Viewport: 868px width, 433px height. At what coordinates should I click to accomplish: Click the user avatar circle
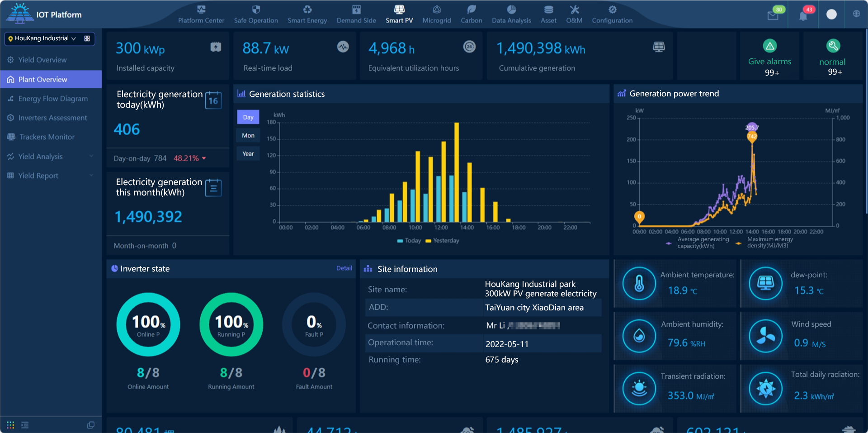pyautogui.click(x=831, y=14)
